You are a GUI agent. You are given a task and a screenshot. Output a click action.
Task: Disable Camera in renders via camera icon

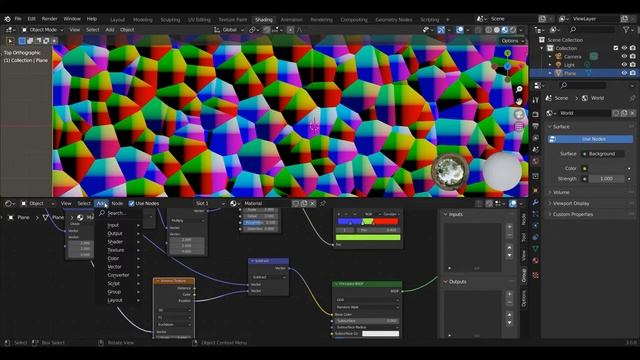click(x=633, y=57)
